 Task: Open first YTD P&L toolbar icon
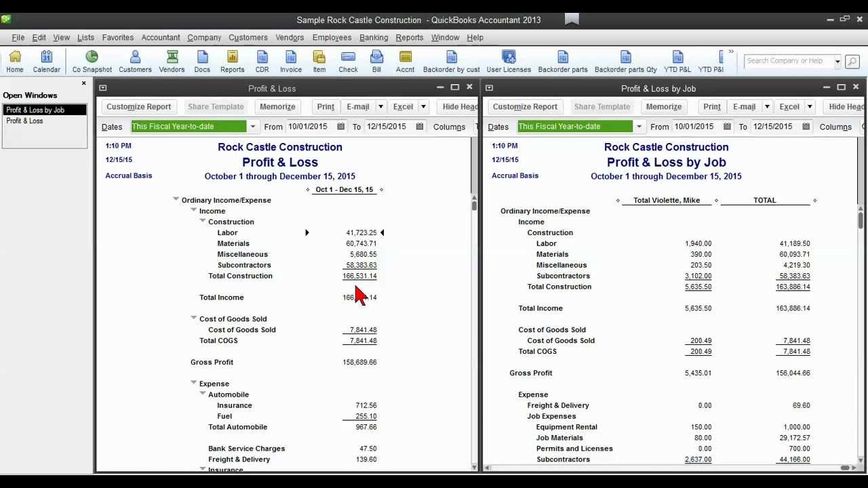[677, 61]
